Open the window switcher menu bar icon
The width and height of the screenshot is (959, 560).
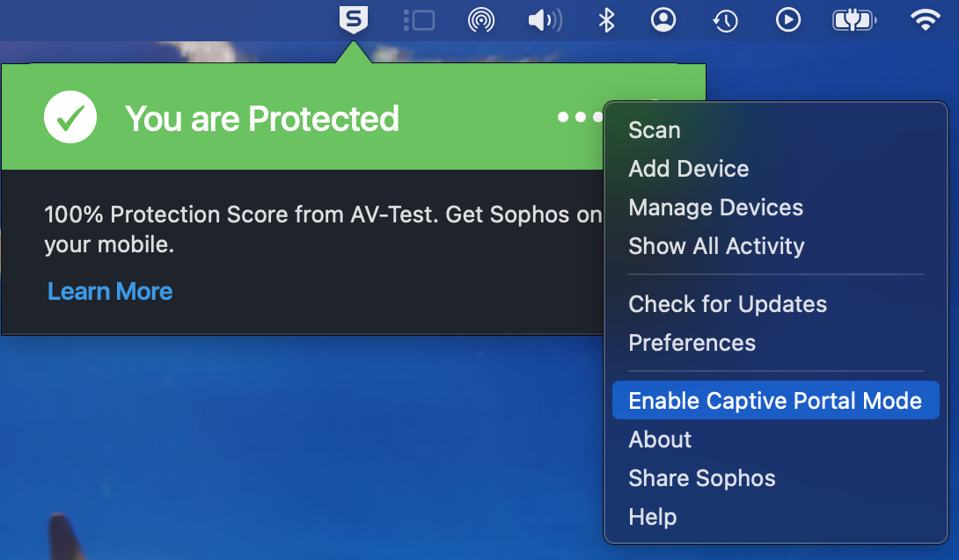[x=419, y=19]
